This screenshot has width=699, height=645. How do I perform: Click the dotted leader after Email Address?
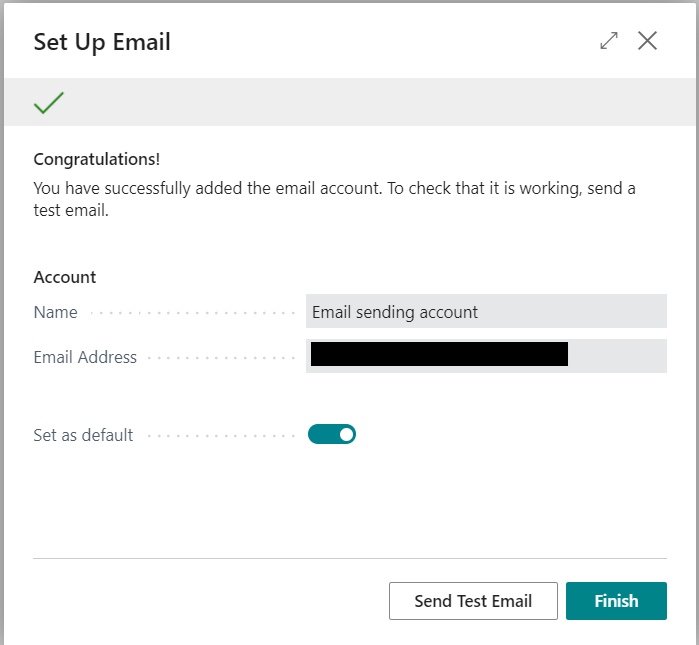click(221, 357)
